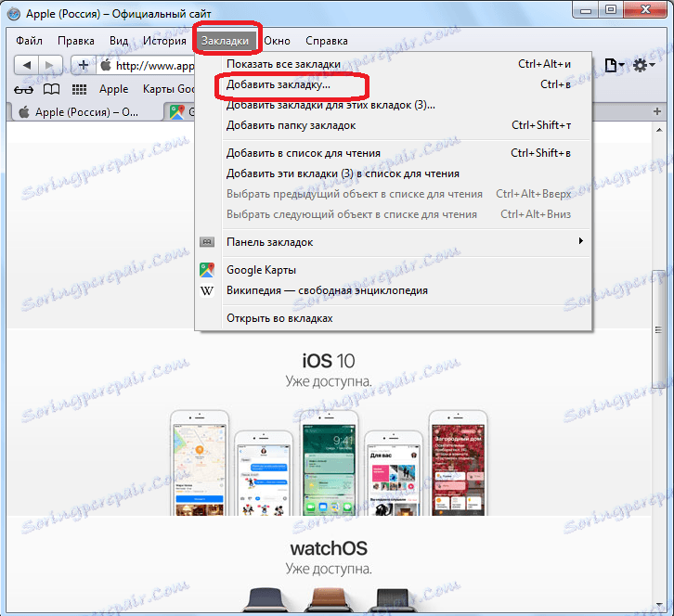Click the scrollbar down arrow
Viewport: 674px width, 616px height.
click(659, 605)
